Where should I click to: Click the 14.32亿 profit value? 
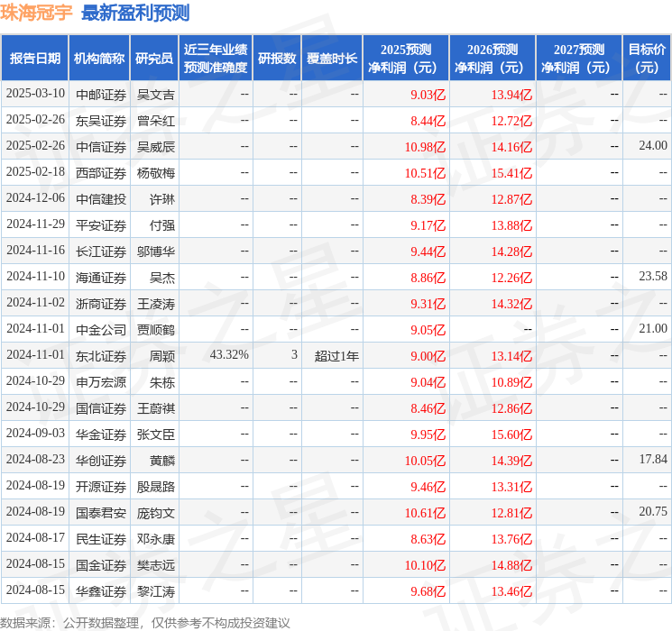pyautogui.click(x=511, y=304)
